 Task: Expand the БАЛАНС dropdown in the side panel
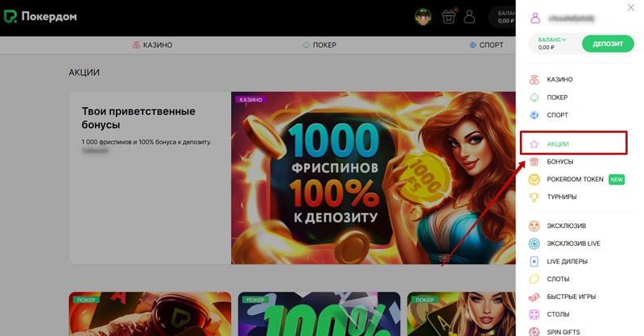coord(552,40)
